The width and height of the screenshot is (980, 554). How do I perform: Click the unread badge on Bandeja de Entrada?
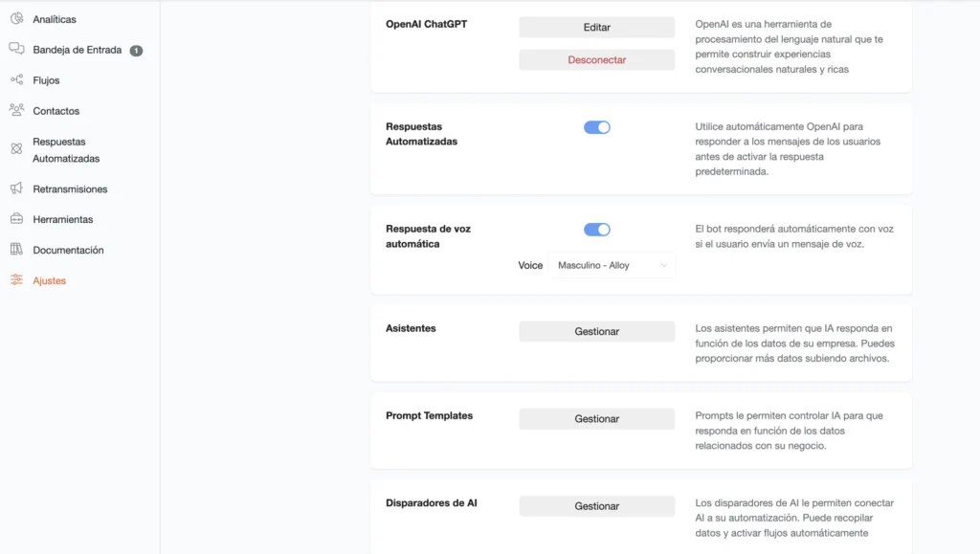point(136,51)
